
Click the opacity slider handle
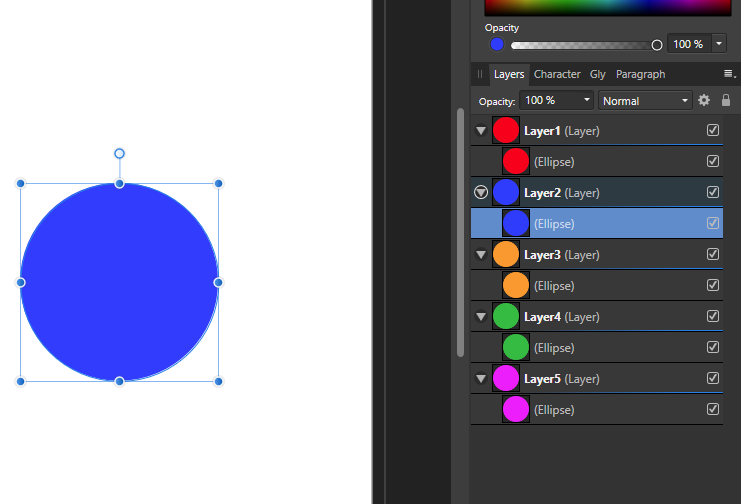pos(656,45)
